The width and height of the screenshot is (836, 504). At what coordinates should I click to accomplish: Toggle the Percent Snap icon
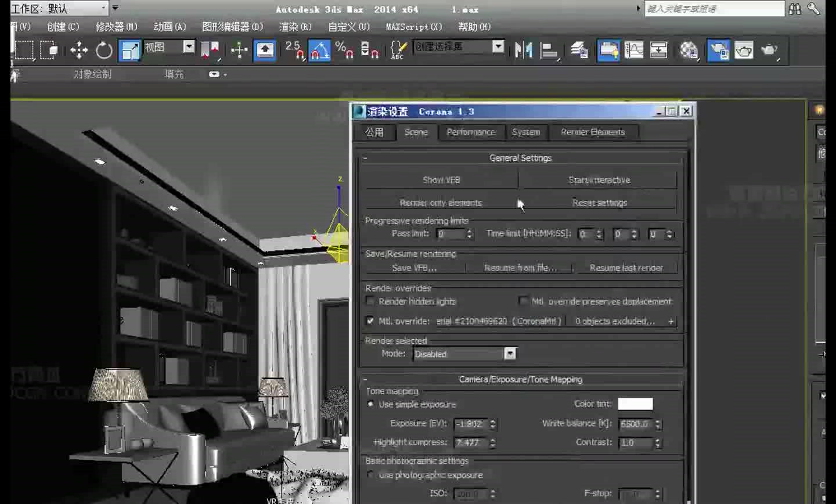pos(345,50)
